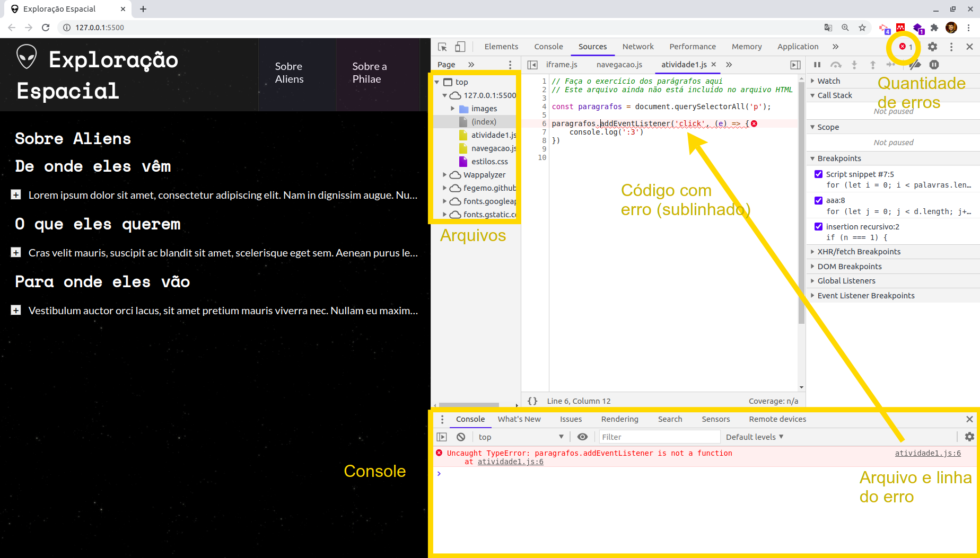
Task: Open the Default levels dropdown
Action: [754, 437]
